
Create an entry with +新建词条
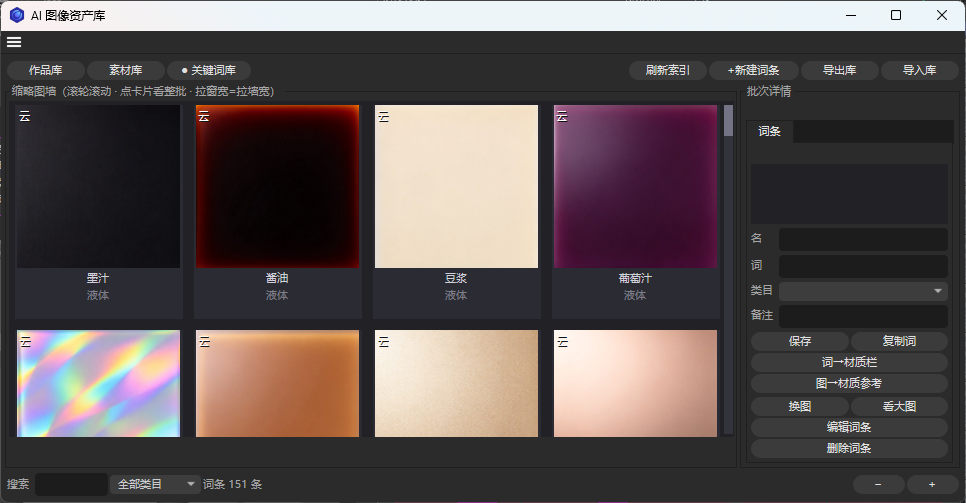point(753,70)
